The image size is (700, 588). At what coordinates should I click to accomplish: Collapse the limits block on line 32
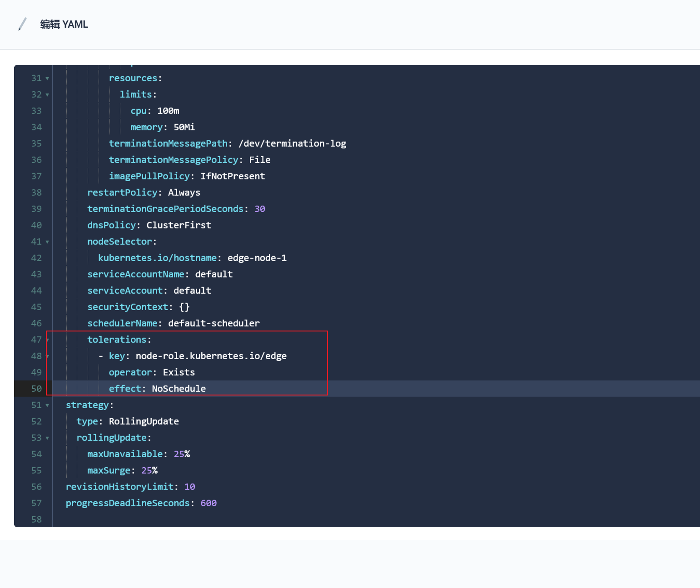click(48, 94)
